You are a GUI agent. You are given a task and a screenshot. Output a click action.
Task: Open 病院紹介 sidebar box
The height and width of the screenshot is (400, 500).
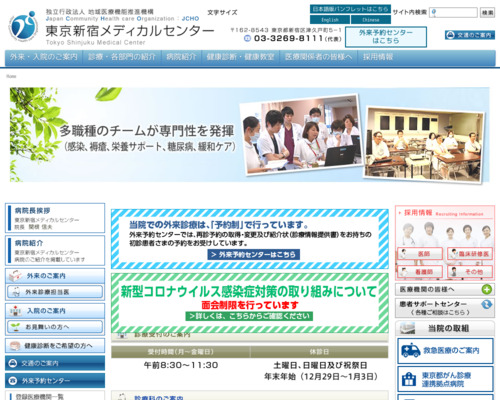point(55,250)
